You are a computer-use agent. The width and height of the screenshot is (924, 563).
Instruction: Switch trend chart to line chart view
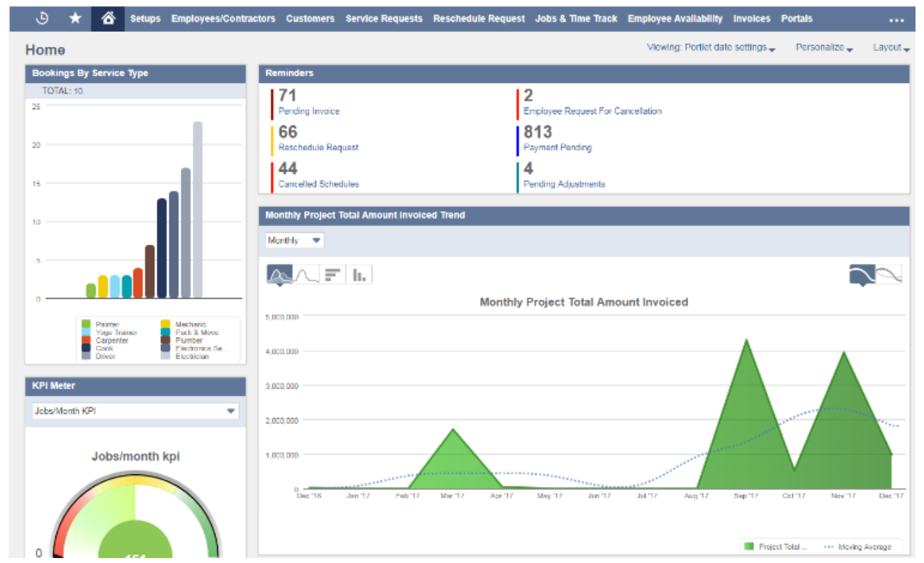(305, 274)
